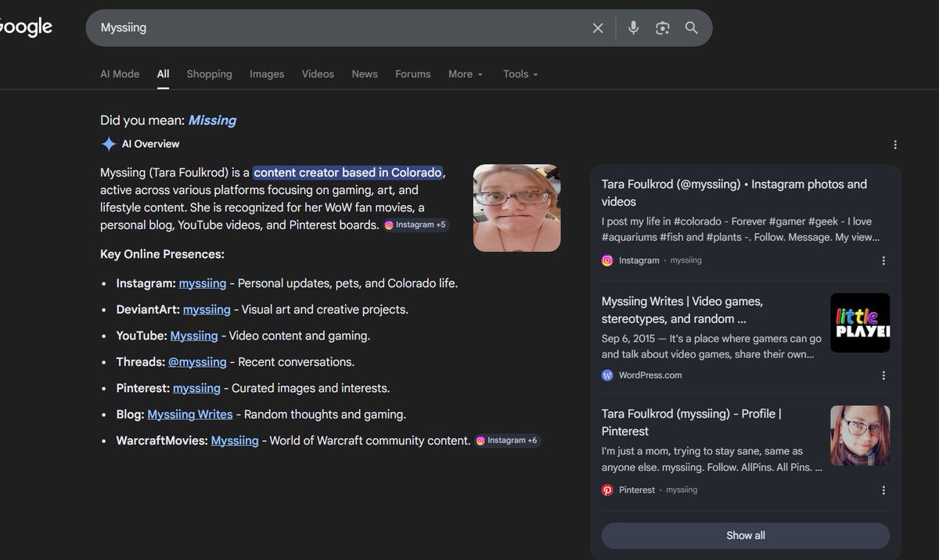The height and width of the screenshot is (560, 939).
Task: Click 'I post my life in #colorado' snippet
Action: point(740,230)
